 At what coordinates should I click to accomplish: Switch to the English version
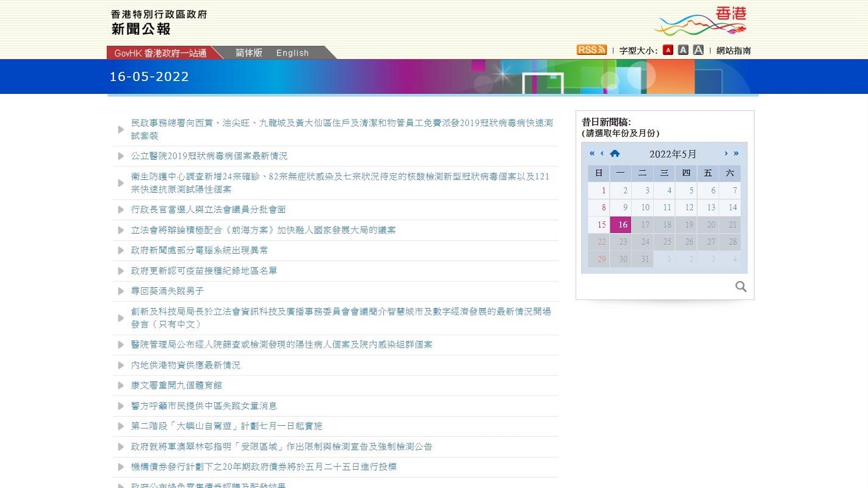pyautogui.click(x=292, y=52)
